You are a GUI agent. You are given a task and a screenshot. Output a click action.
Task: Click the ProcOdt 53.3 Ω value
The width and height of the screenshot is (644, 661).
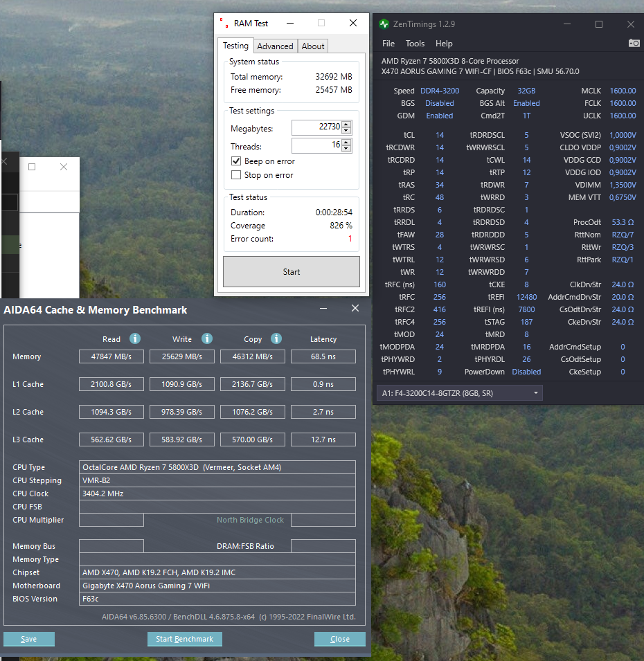623,222
